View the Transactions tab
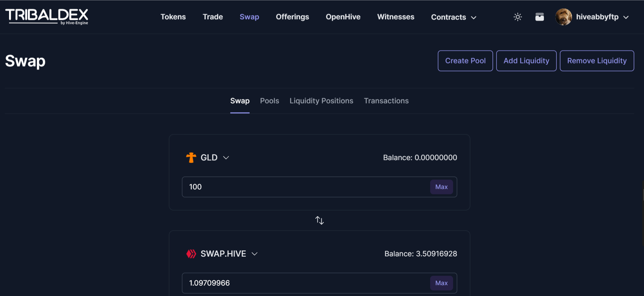Viewport: 644px width, 296px height. click(386, 101)
